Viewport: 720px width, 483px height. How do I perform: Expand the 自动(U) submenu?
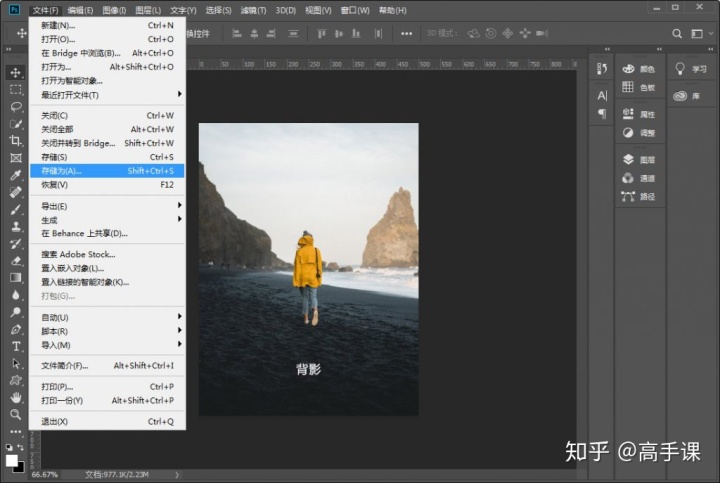pyautogui.click(x=107, y=317)
